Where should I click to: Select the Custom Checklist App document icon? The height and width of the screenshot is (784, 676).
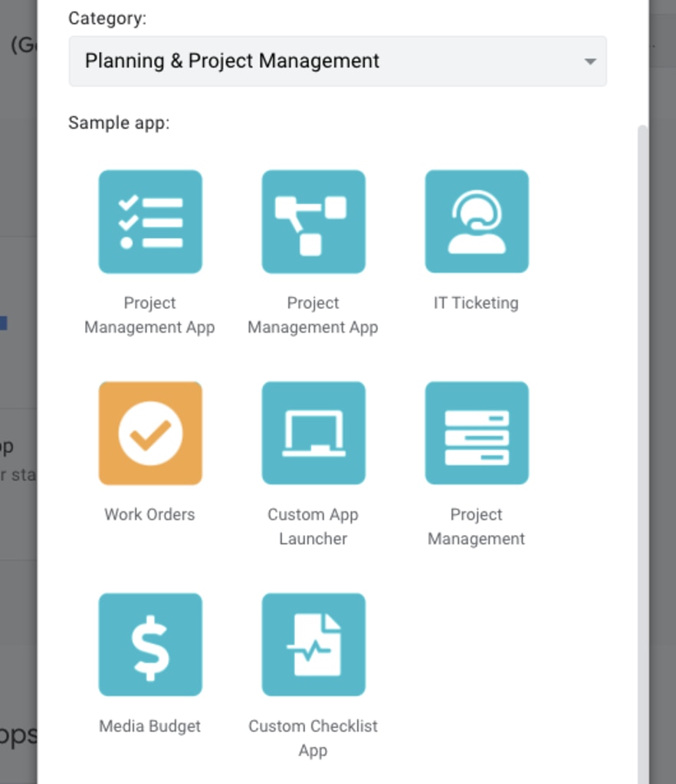point(313,644)
